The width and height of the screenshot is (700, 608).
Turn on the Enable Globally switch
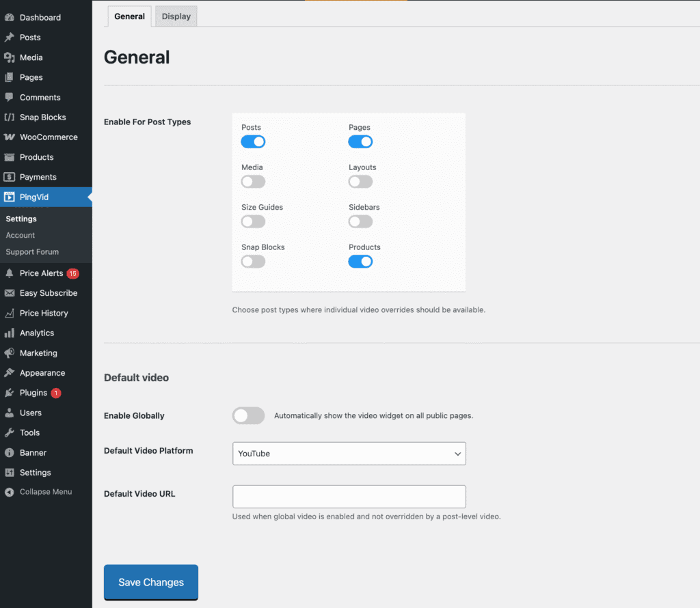tap(248, 415)
